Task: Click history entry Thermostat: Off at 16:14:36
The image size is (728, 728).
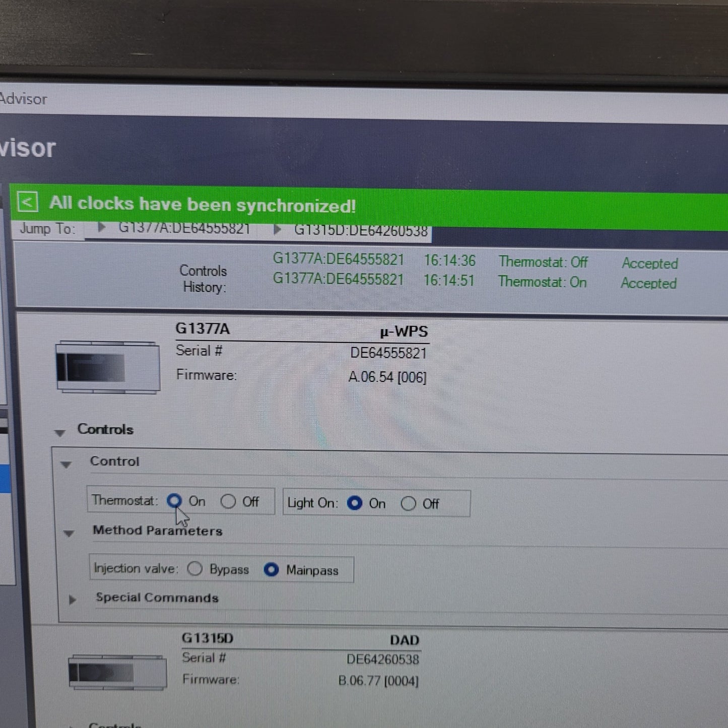Action: 430,261
